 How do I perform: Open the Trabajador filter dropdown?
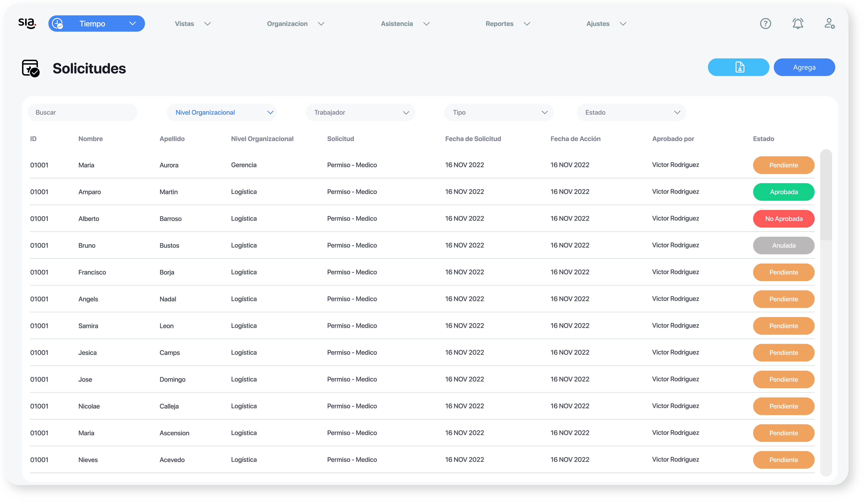[x=360, y=112]
